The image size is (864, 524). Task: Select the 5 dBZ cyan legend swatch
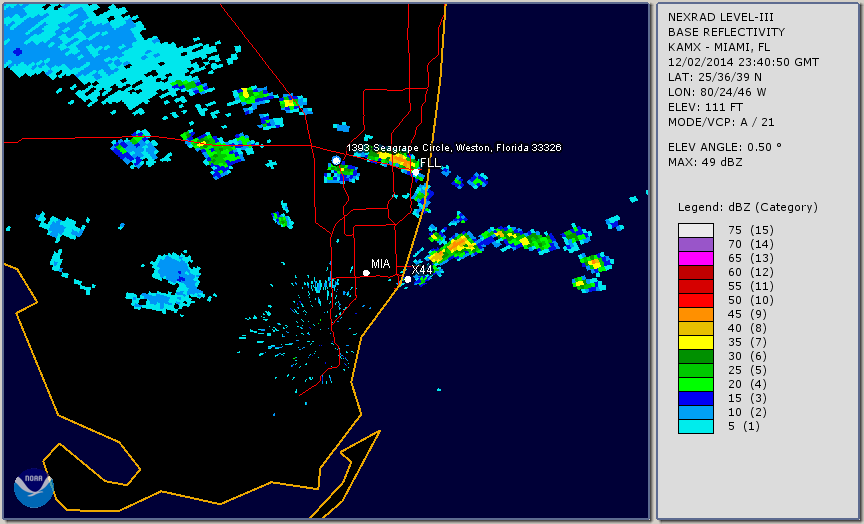(696, 426)
